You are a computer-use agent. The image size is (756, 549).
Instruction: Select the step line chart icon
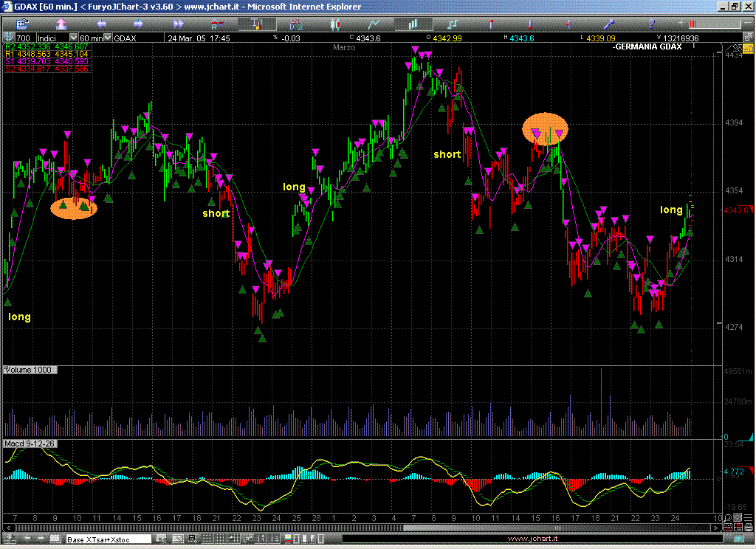click(x=452, y=24)
